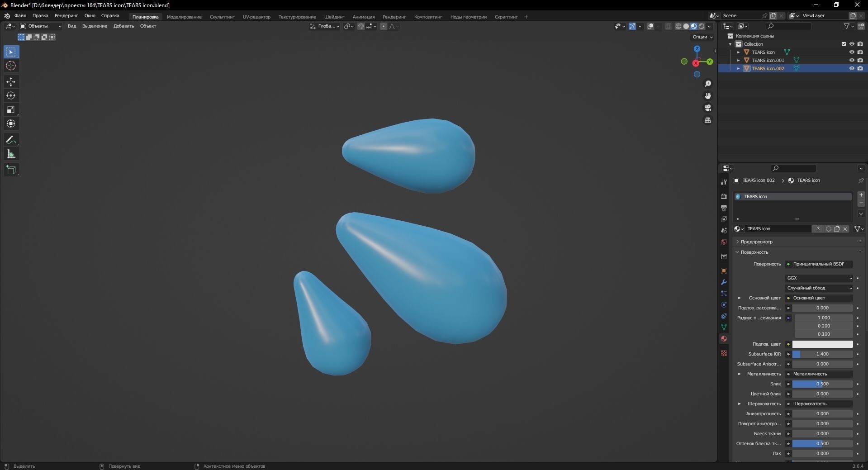Image resolution: width=868 pixels, height=470 pixels.
Task: Activate the Move tool
Action: [x=11, y=82]
